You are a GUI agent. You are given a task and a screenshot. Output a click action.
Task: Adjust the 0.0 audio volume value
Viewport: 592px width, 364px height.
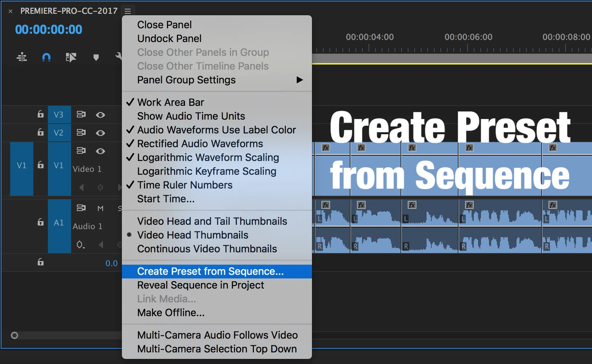click(111, 263)
